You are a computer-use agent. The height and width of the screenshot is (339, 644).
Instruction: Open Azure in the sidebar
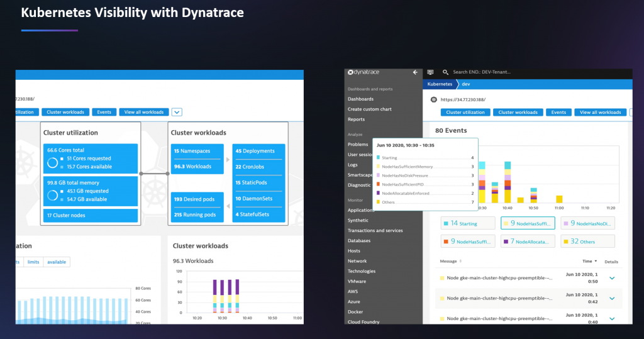pyautogui.click(x=353, y=302)
